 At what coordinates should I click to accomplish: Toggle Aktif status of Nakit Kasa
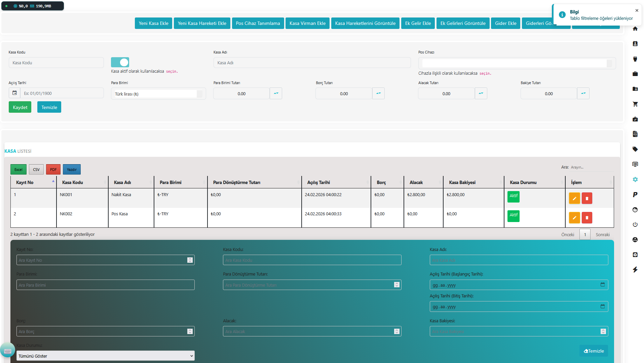513,196
